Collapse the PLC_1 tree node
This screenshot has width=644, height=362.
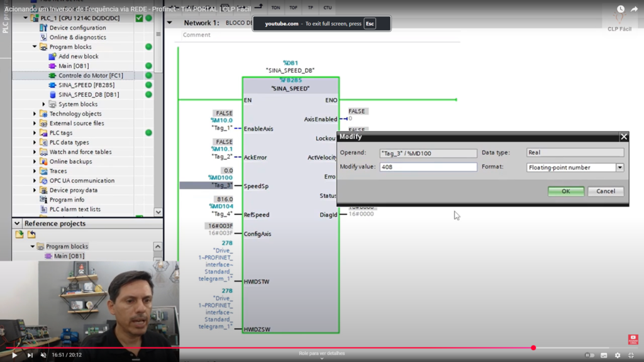(25, 18)
